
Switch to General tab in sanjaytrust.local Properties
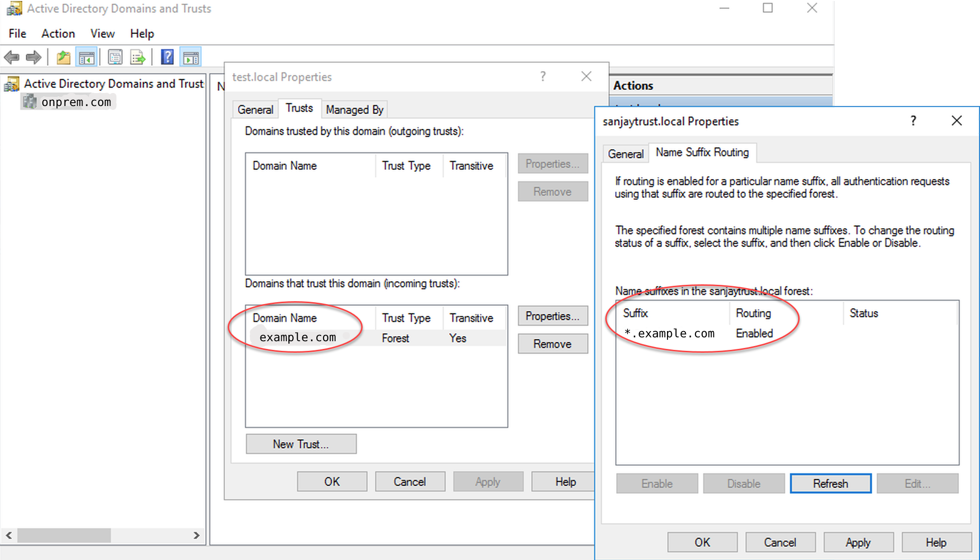(x=626, y=154)
